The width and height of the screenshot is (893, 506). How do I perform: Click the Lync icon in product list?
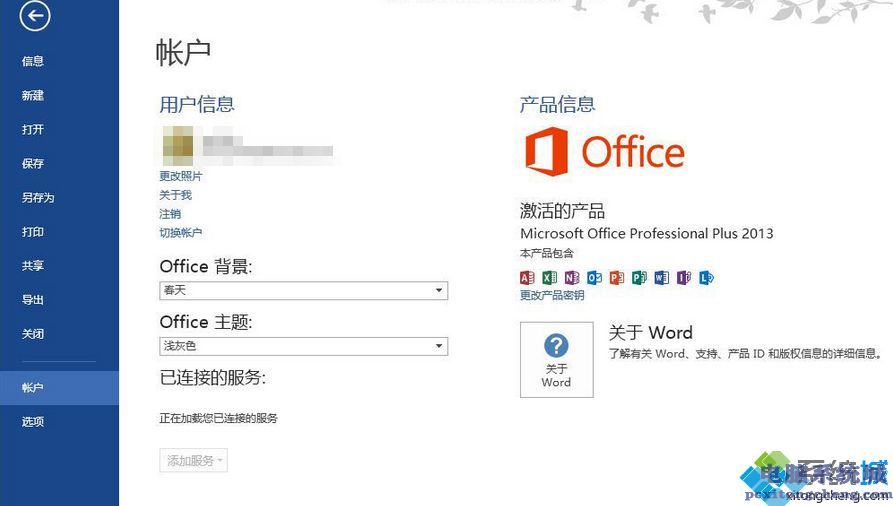point(706,278)
